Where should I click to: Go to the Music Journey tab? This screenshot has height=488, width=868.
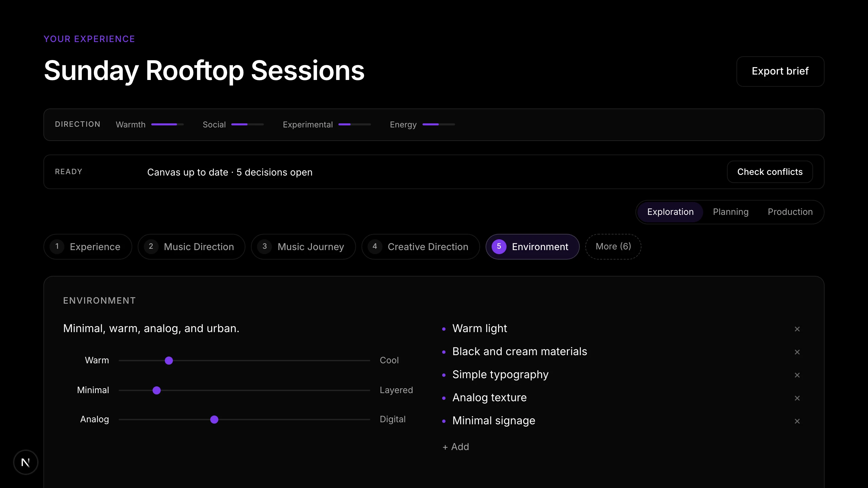(x=303, y=247)
